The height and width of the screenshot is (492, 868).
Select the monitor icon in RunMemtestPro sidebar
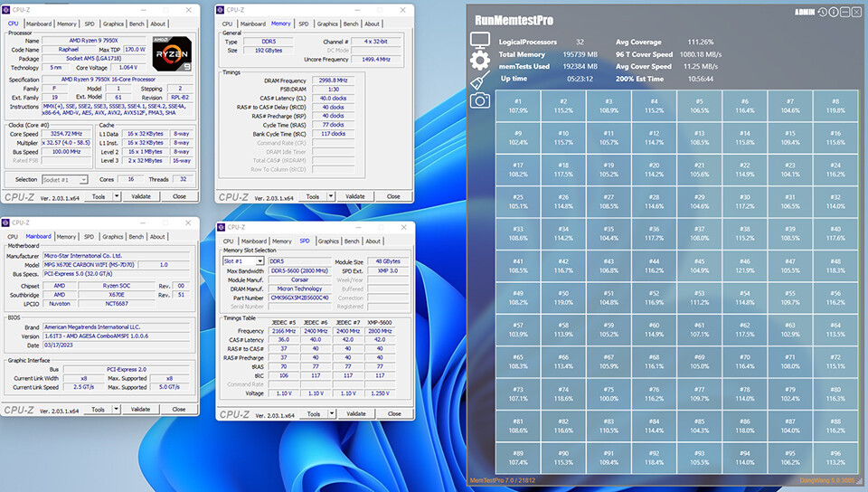click(480, 41)
